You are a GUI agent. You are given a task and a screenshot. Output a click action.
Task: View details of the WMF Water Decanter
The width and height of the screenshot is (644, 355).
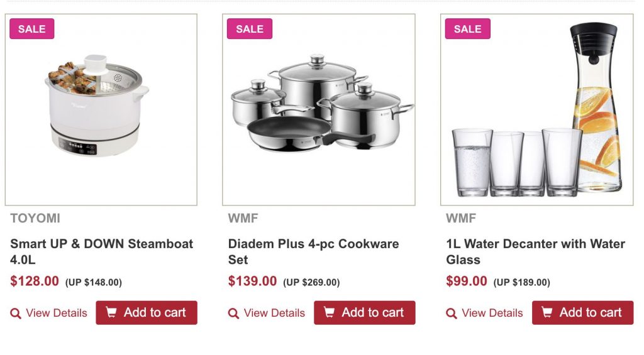(492, 313)
